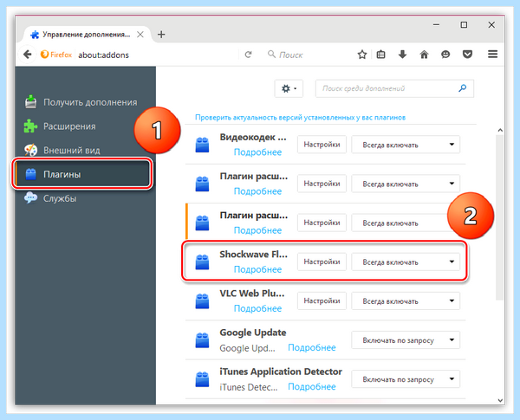Open the downloads arrow icon

[402, 55]
